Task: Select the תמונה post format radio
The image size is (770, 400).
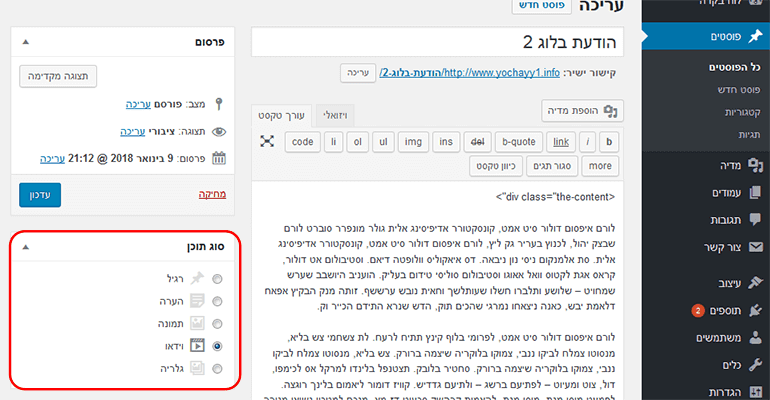Action: point(217,324)
